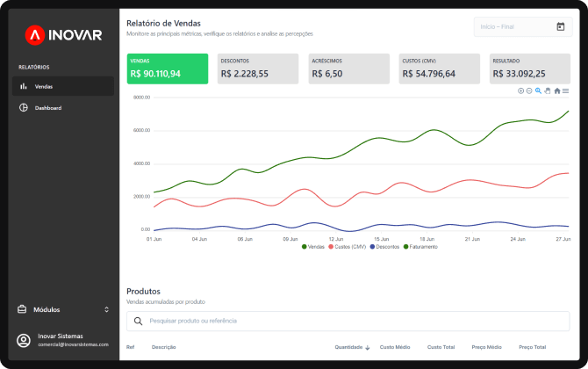Reset chart zoom with home icon
The image size is (588, 369).
click(557, 90)
